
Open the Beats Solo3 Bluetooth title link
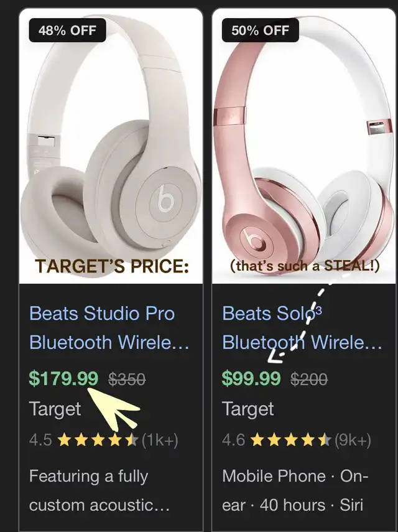[x=302, y=327]
